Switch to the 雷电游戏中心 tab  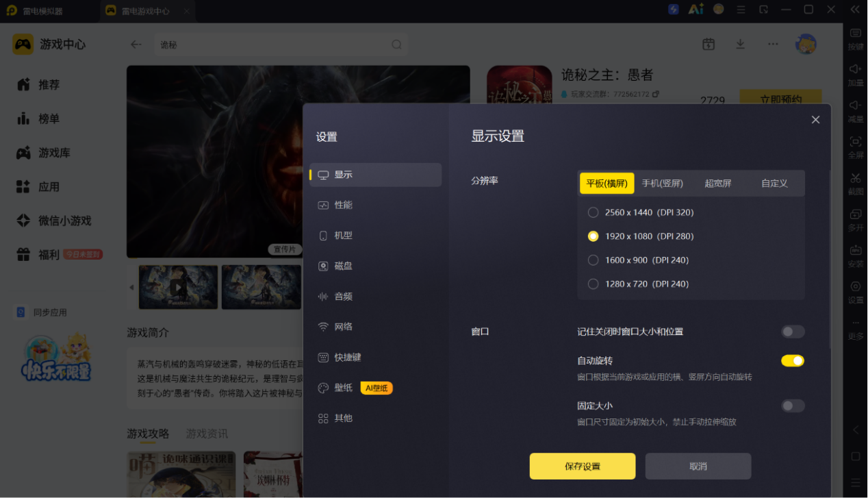146,10
